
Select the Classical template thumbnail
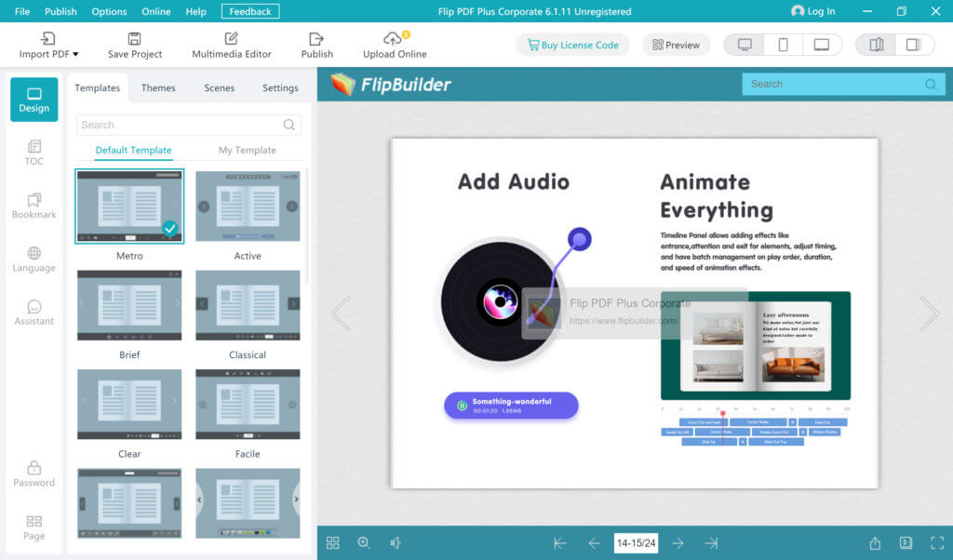click(248, 305)
